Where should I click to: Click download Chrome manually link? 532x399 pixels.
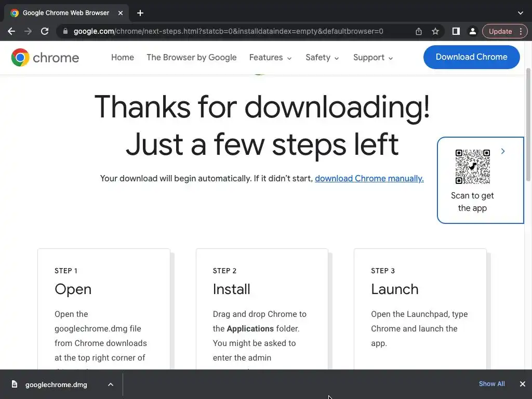click(x=369, y=179)
